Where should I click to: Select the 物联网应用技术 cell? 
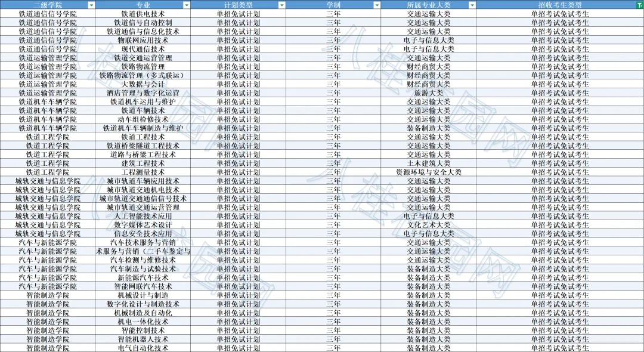tap(143, 40)
